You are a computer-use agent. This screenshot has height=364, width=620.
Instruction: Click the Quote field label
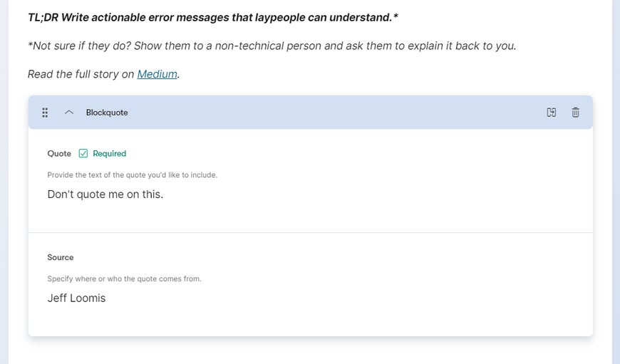coord(59,153)
